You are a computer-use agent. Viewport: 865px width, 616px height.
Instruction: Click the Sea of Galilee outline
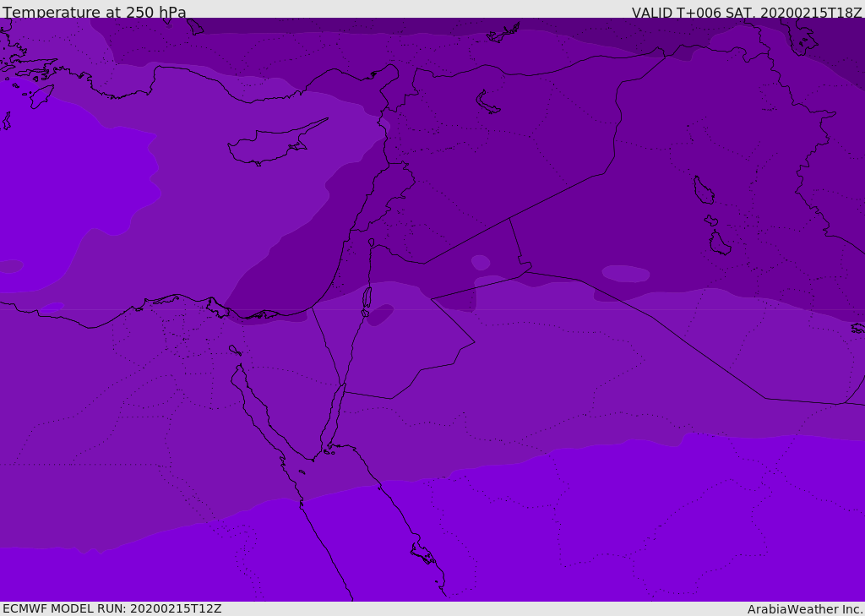(372, 243)
